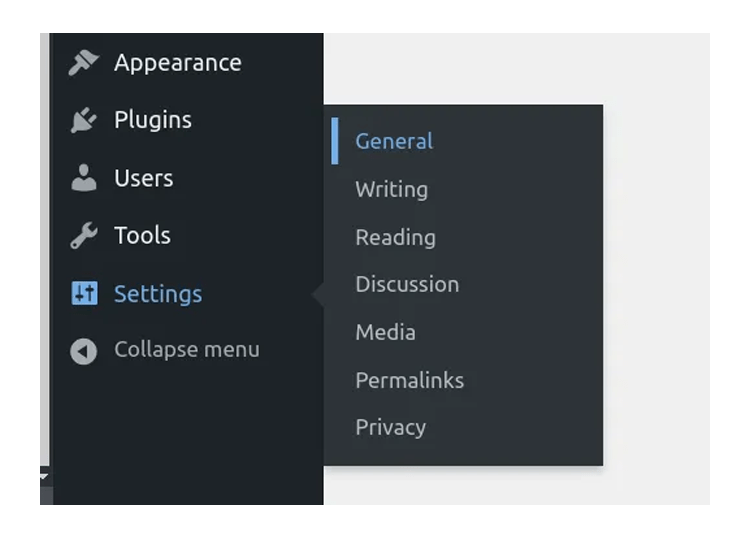Collapse the sidebar via Collapse menu text
750x540 pixels.
(x=187, y=350)
